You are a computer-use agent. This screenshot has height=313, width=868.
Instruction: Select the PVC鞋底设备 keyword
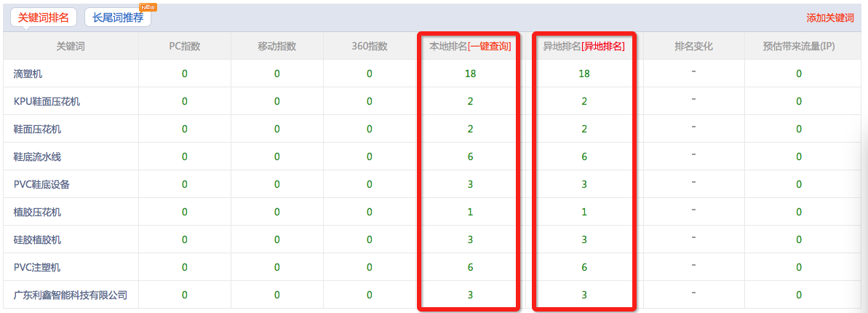pos(41,184)
